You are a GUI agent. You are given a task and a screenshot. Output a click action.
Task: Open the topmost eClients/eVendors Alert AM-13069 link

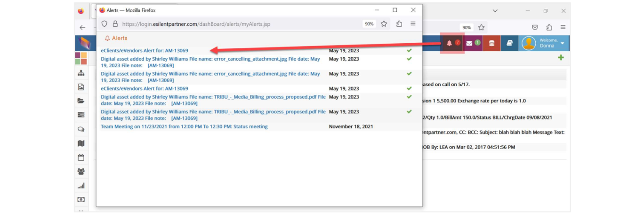point(145,50)
